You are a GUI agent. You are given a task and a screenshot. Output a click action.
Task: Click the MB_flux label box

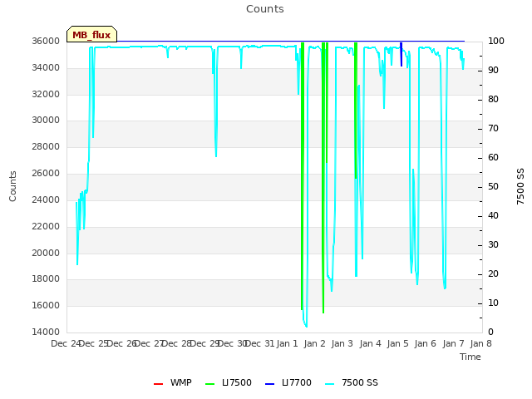92,34
